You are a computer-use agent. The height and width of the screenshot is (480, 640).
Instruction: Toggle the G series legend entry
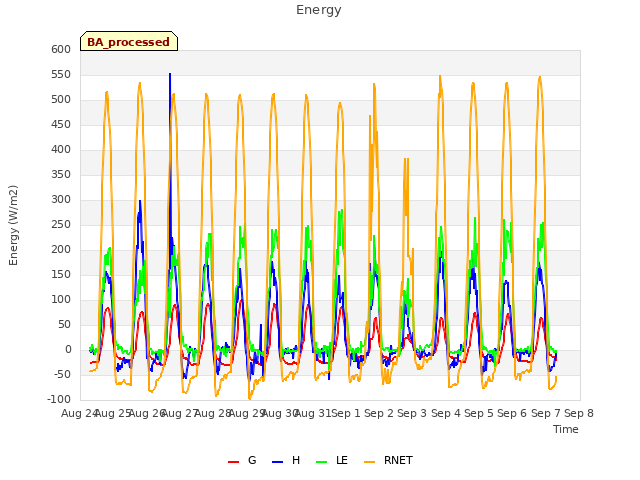tap(242, 460)
